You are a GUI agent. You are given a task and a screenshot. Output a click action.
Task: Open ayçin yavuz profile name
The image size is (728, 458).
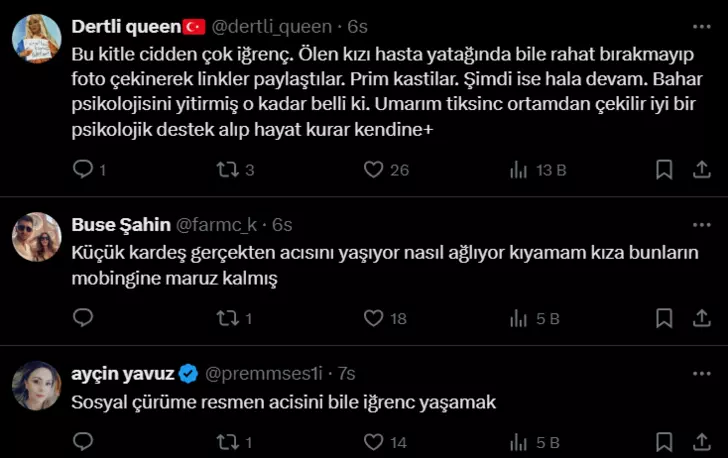(123, 373)
